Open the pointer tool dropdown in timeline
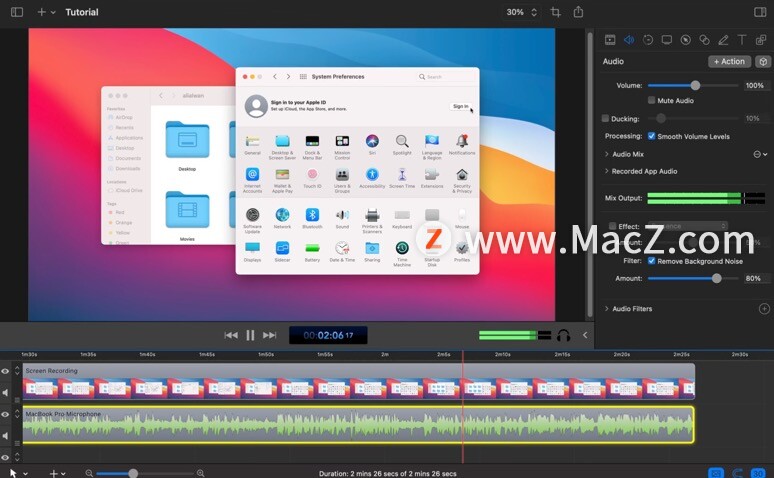Image resolution: width=774 pixels, height=478 pixels. [18, 473]
